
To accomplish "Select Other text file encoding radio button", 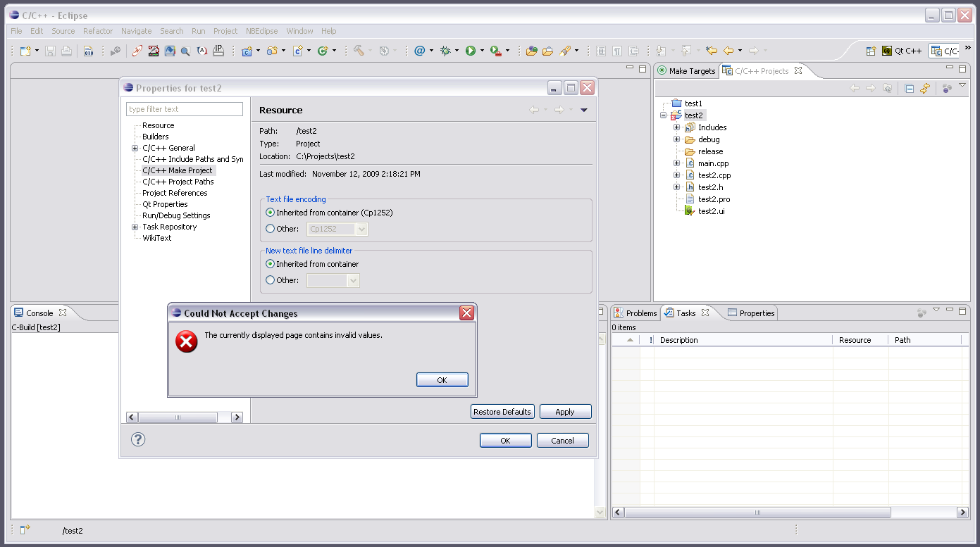I will (x=270, y=229).
